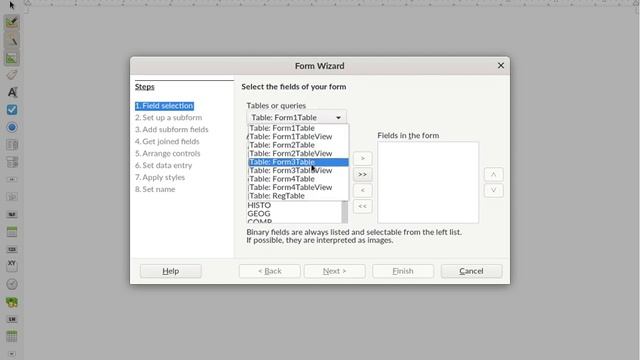The image size is (640, 360).
Task: Select the Numeric Field tool
Action: click(x=12, y=249)
